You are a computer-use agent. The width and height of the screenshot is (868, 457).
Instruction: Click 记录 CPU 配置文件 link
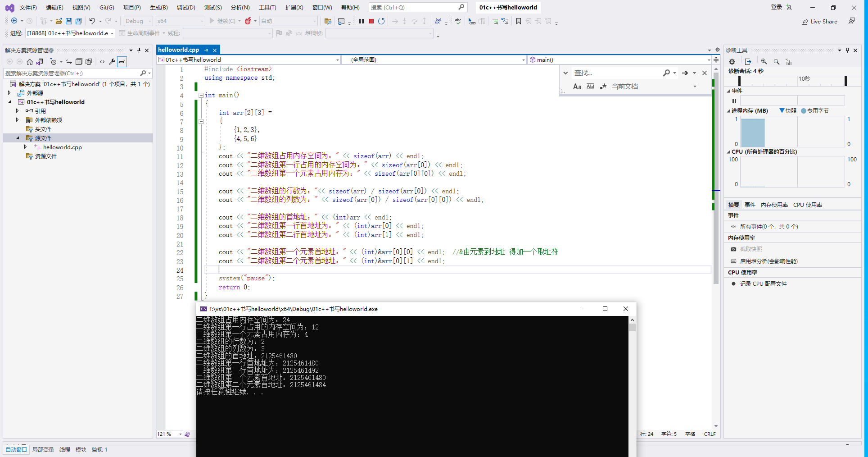click(x=764, y=283)
